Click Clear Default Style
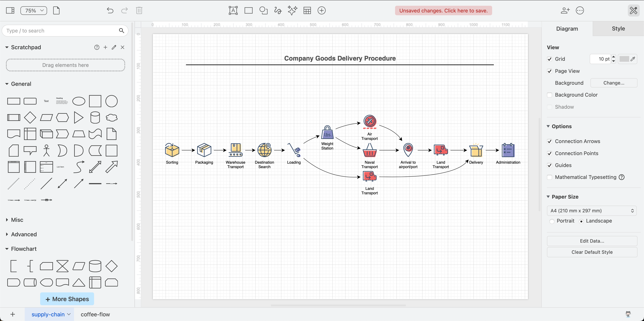This screenshot has height=321, width=644. pos(592,252)
